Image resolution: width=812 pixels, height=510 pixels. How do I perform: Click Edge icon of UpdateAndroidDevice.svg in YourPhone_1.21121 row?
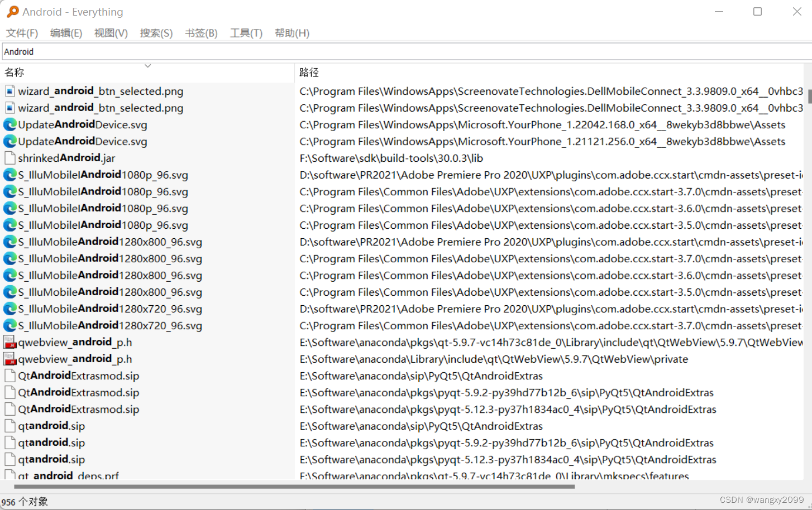tap(10, 141)
